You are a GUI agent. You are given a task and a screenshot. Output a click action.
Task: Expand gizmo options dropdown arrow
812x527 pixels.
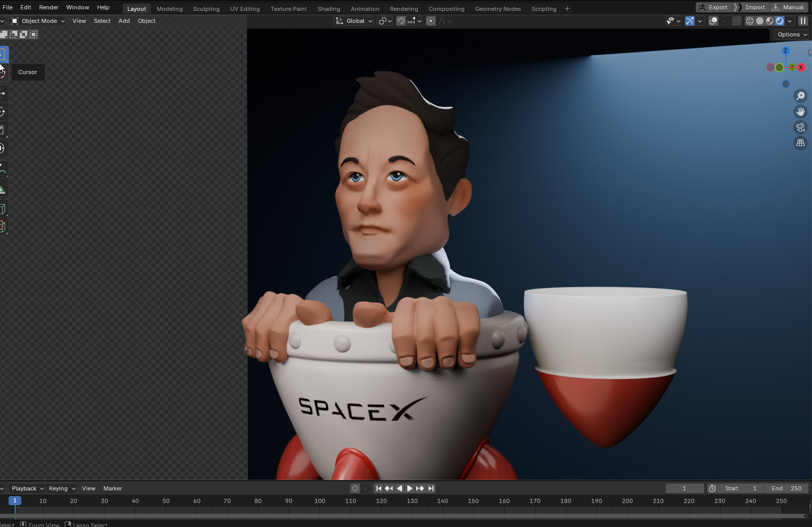(x=700, y=21)
